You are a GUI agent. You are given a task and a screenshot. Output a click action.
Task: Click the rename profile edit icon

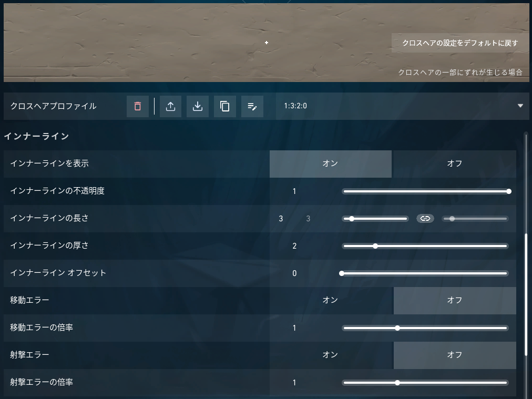(x=252, y=106)
